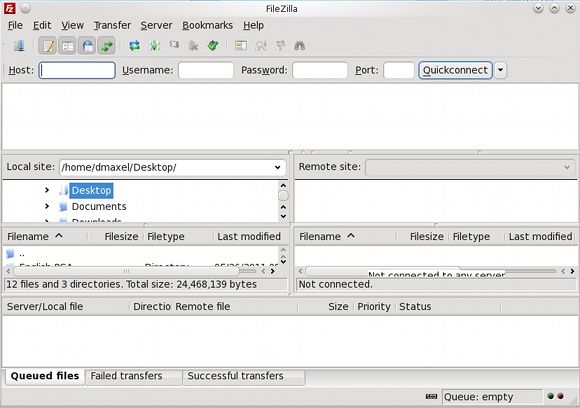Select the Desktop folder in local tree
This screenshot has width=580, height=408.
click(91, 190)
